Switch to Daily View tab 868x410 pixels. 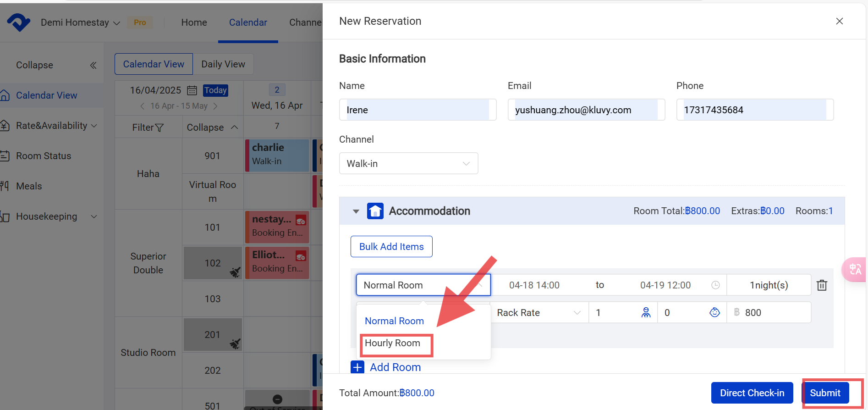[x=223, y=64]
